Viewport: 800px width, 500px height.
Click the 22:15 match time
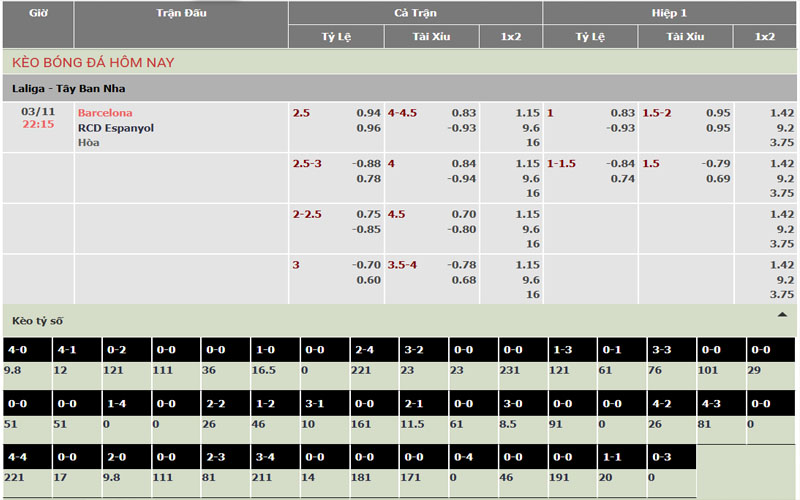point(38,127)
